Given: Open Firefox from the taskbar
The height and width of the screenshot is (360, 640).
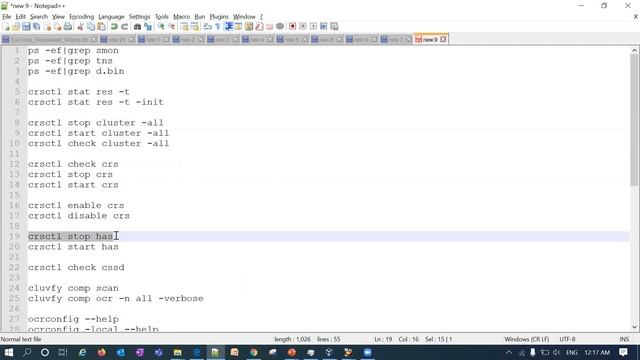Looking at the screenshot, I should (x=101, y=352).
